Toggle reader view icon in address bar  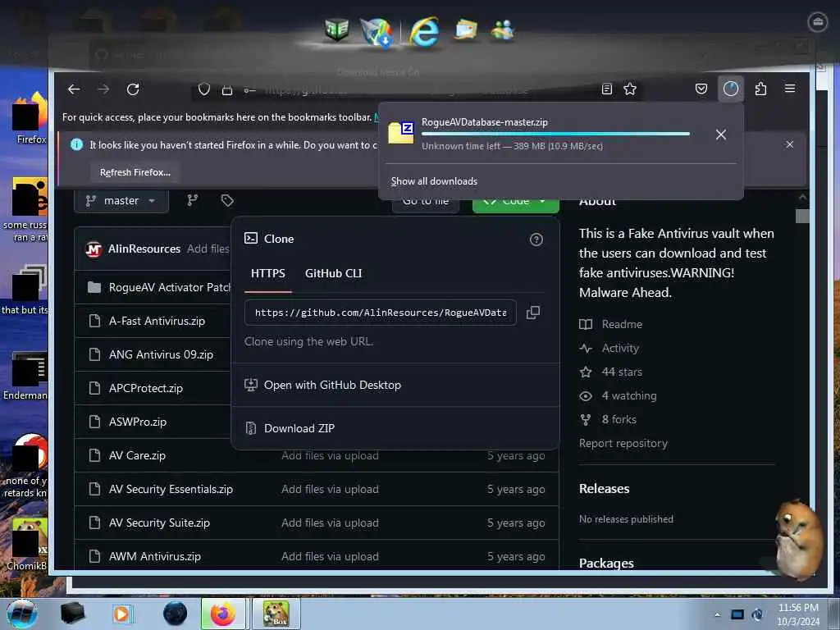tap(606, 89)
